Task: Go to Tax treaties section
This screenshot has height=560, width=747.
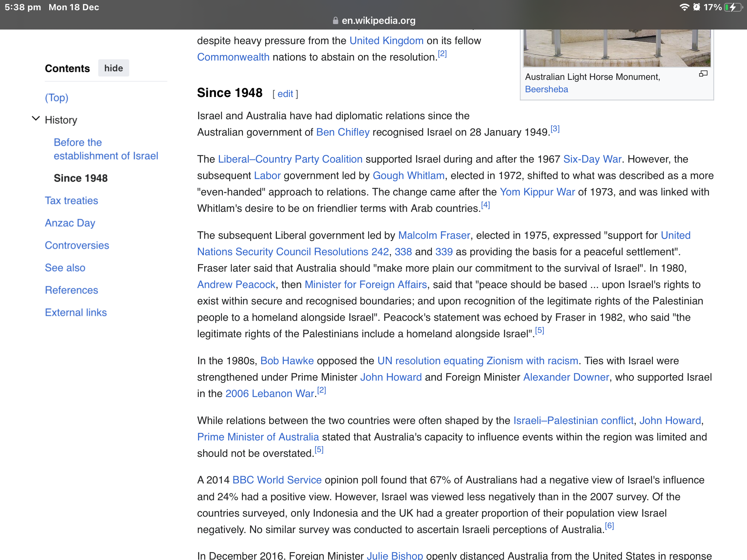Action: click(71, 201)
